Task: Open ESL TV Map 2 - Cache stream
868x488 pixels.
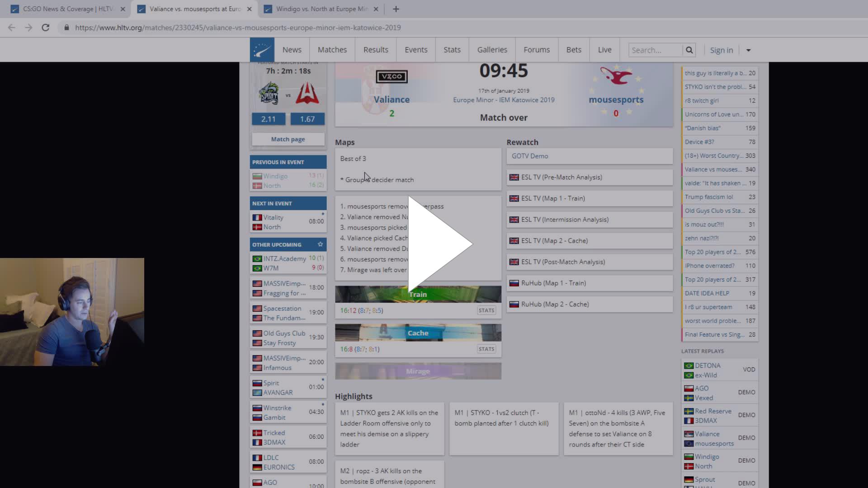Action: pos(554,241)
